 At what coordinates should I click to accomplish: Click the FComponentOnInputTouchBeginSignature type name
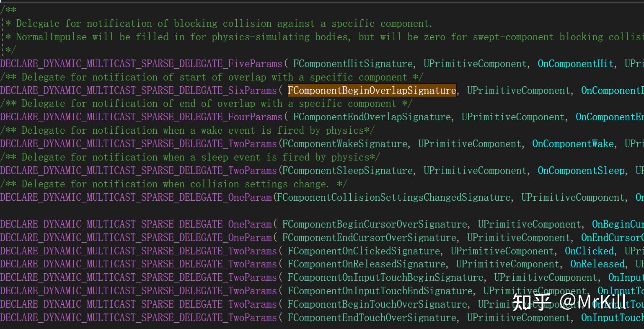[x=385, y=277]
